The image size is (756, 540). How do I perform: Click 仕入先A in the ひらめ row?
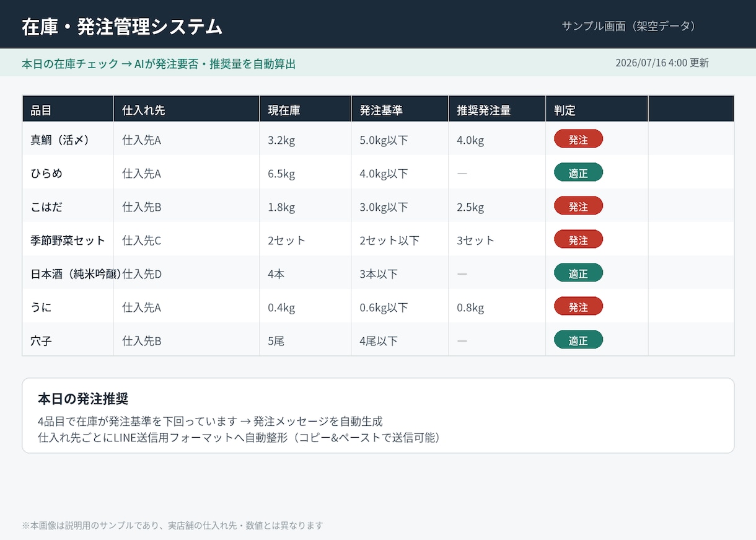[x=142, y=174]
